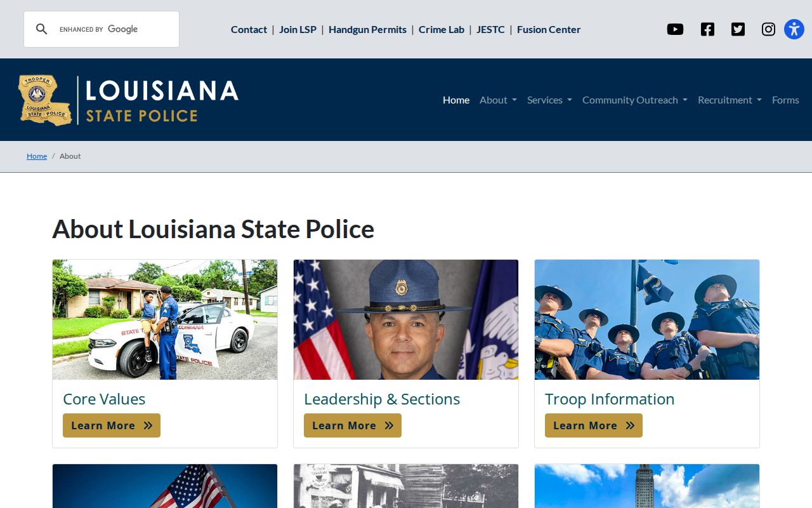Open the Twitter social icon
Viewport: 812px width, 508px height.
click(x=738, y=29)
